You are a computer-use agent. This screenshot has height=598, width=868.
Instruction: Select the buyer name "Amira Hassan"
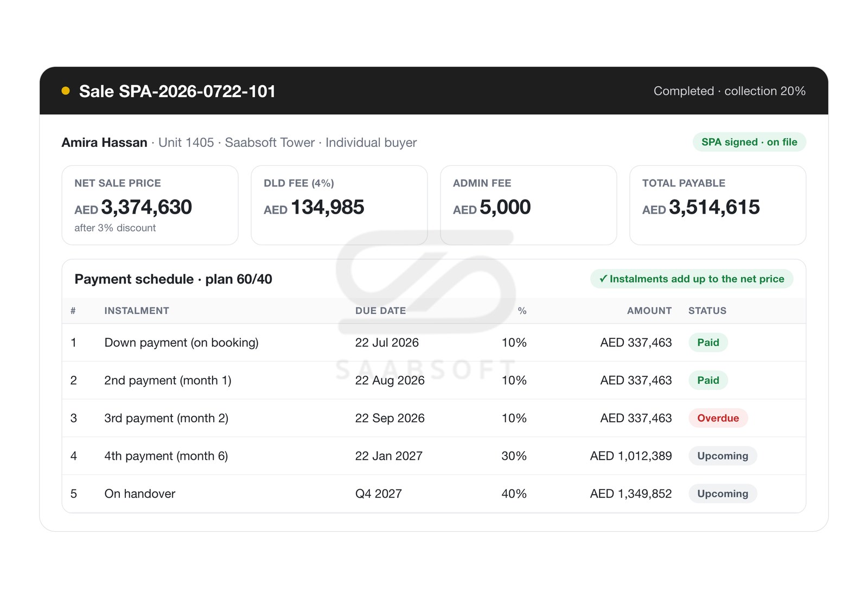[104, 143]
